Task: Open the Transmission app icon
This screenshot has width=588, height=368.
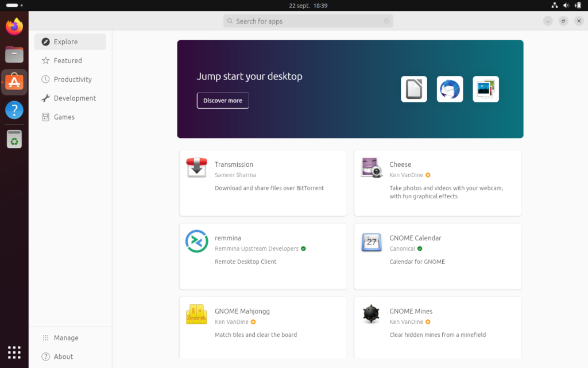Action: [196, 168]
